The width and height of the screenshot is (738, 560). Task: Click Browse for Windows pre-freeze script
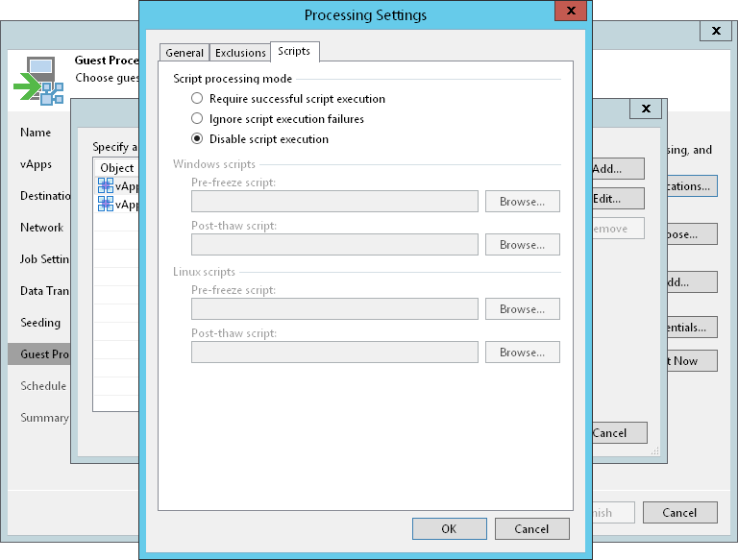[x=523, y=202]
